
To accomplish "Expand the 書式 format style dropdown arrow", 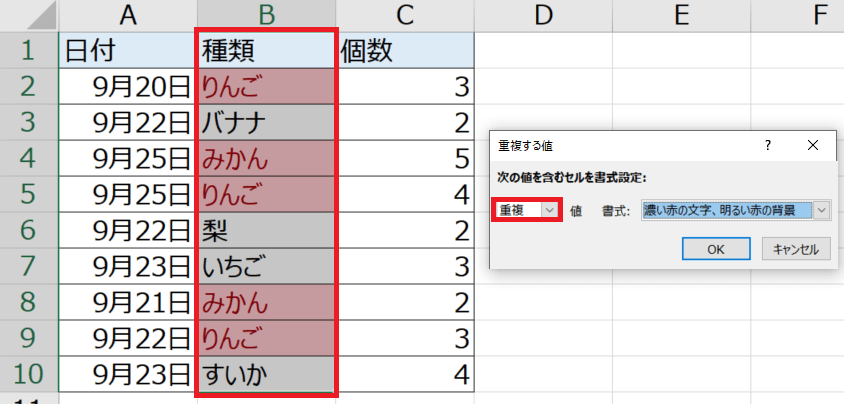I will pos(822,210).
